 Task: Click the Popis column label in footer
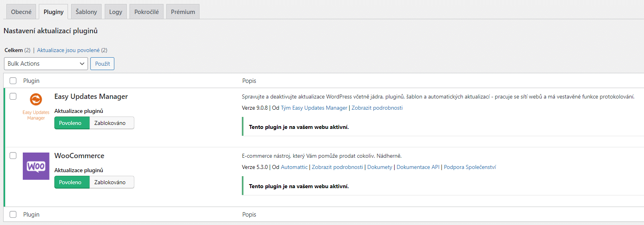pos(249,215)
